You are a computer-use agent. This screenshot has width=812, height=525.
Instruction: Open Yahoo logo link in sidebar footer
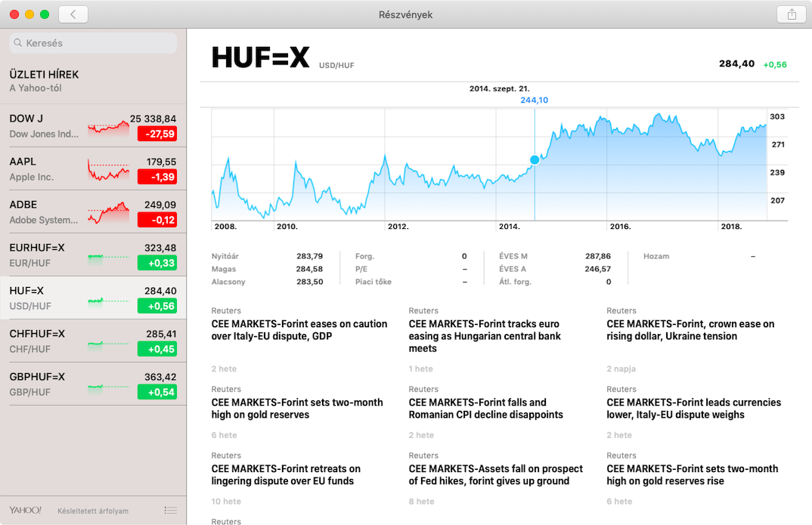(26, 511)
